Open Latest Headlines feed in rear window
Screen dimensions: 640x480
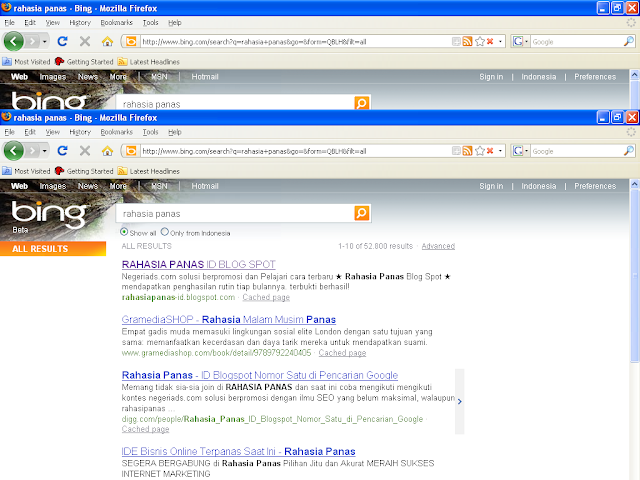[x=149, y=62]
